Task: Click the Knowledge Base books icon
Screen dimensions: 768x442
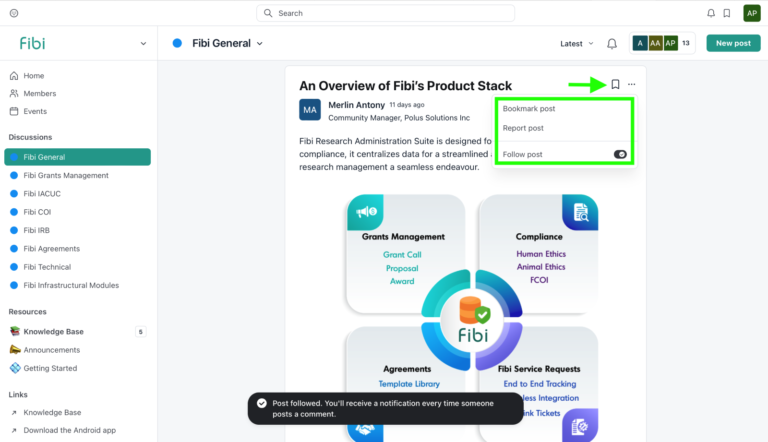Action: (x=15, y=331)
